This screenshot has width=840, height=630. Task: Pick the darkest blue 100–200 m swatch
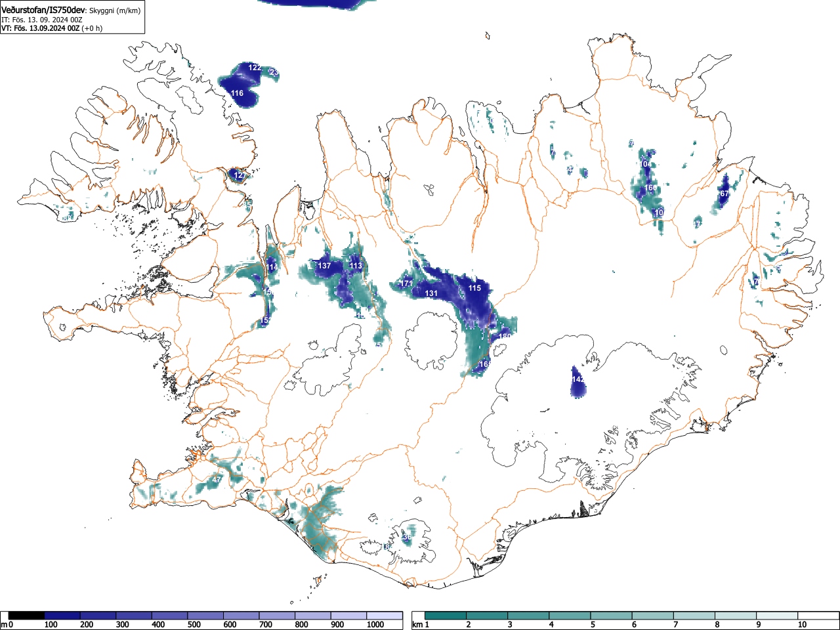62,616
